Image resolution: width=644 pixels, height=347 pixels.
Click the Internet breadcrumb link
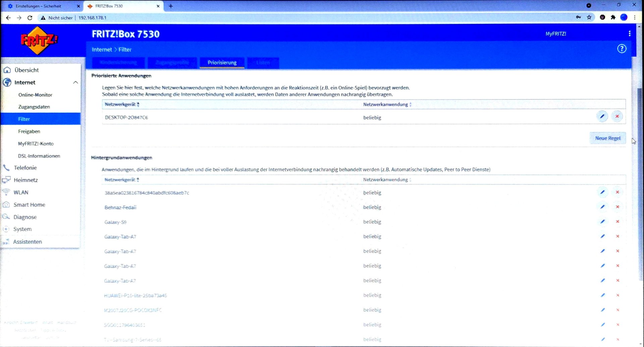[x=102, y=50]
